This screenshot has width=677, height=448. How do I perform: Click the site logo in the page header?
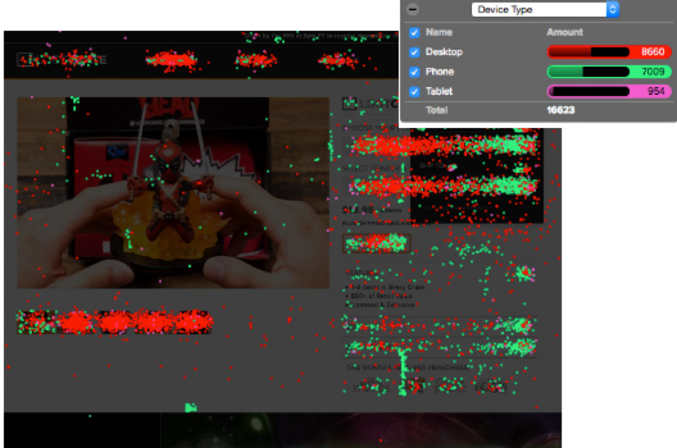point(62,60)
